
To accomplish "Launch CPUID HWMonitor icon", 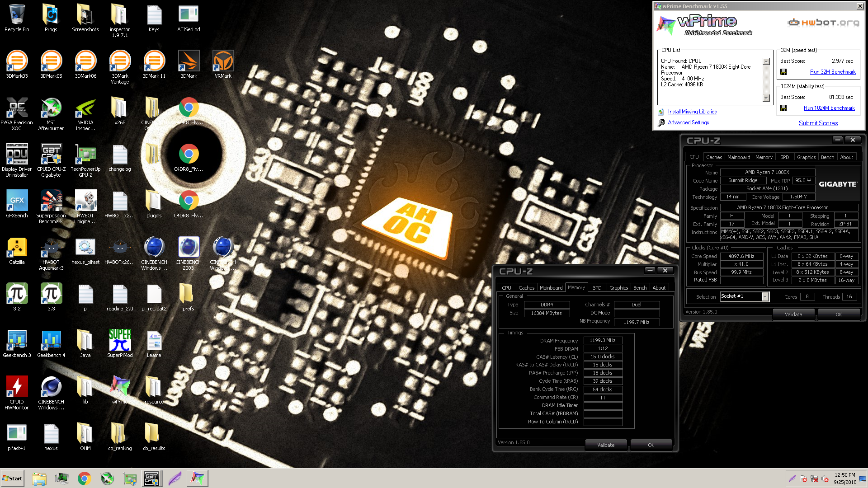I will (x=17, y=393).
